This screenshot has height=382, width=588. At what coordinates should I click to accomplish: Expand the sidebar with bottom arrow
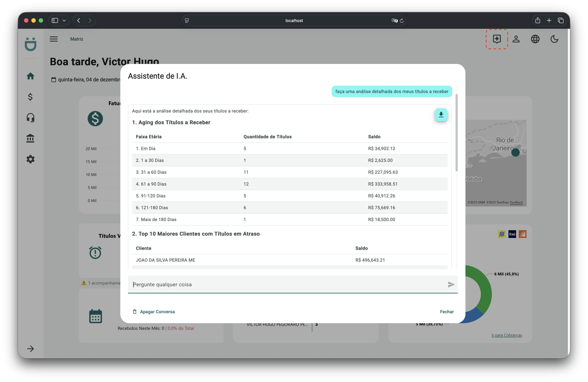[31, 349]
